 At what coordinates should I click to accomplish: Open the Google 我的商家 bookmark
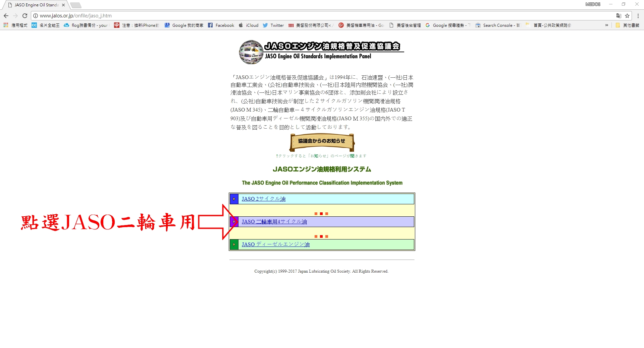(184, 25)
